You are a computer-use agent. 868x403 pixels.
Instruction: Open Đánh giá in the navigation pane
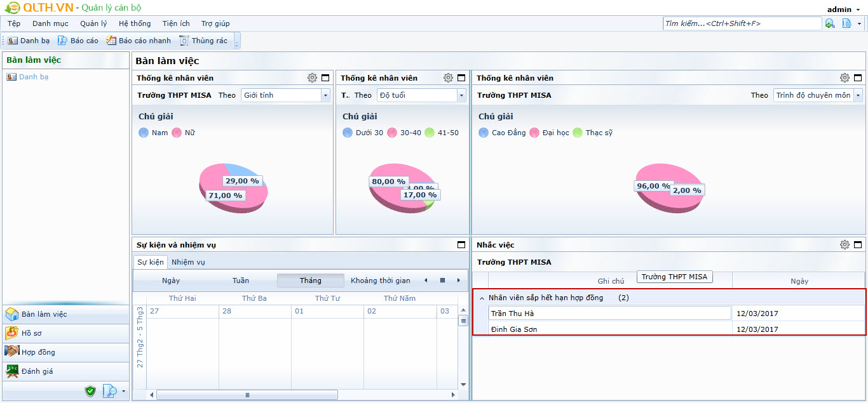[x=37, y=371]
